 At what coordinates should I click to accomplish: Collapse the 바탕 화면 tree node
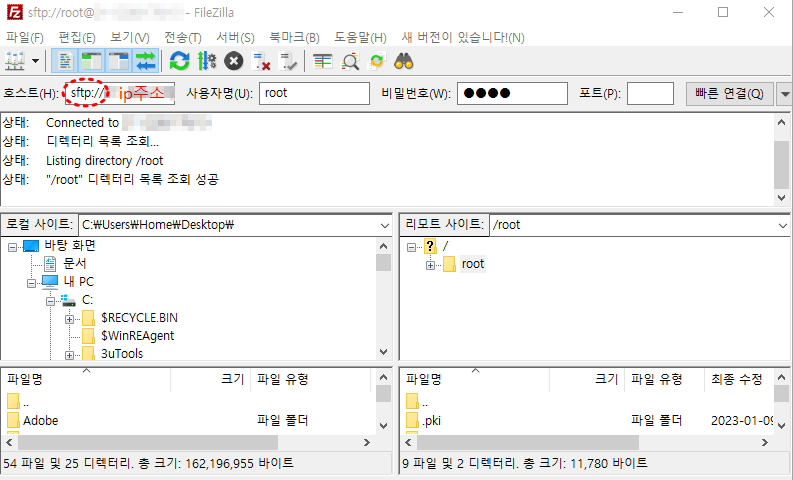[x=12, y=247]
